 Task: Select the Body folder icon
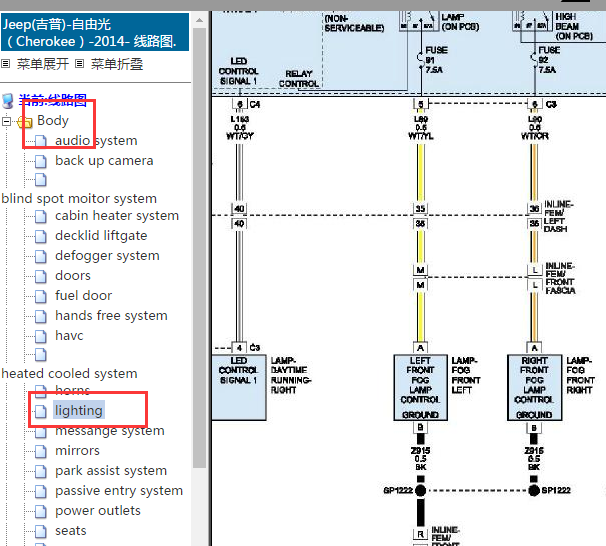[25, 122]
